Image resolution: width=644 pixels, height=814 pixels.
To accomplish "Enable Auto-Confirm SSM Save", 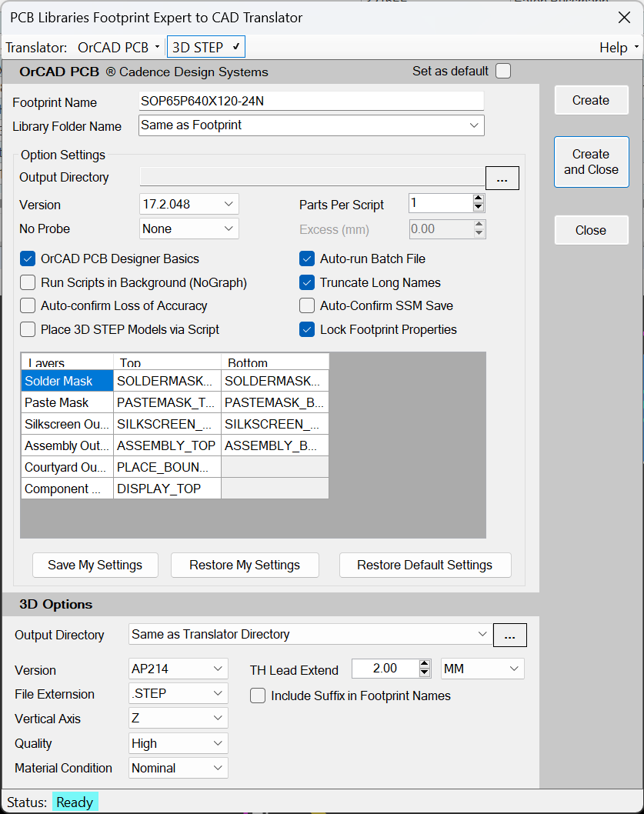I will click(307, 305).
